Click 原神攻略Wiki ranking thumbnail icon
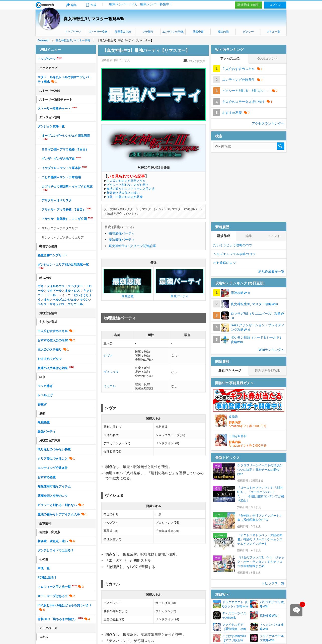Screen dimensions: 322x644 (x=225, y=293)
